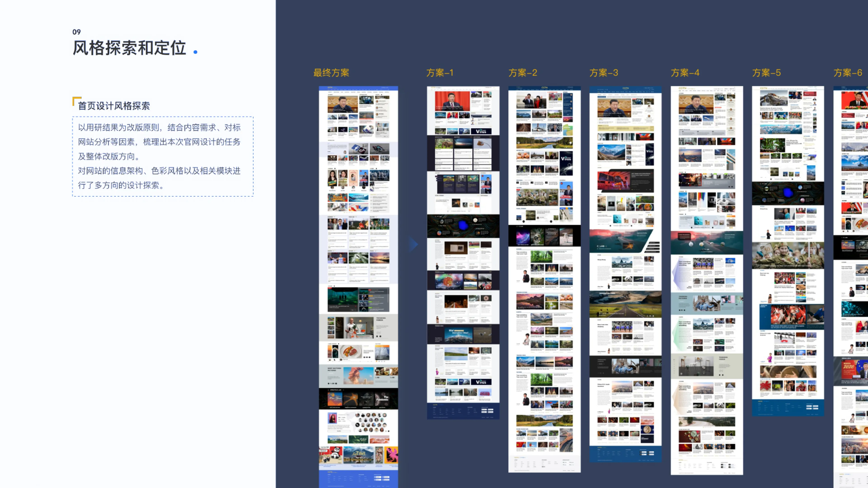
Task: Click the 方案-1 label
Action: (x=440, y=73)
